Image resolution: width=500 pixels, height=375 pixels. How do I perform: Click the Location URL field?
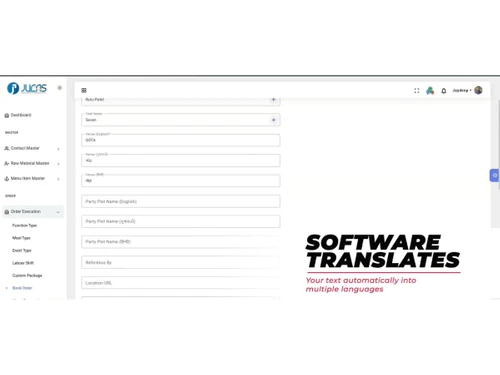tap(181, 283)
